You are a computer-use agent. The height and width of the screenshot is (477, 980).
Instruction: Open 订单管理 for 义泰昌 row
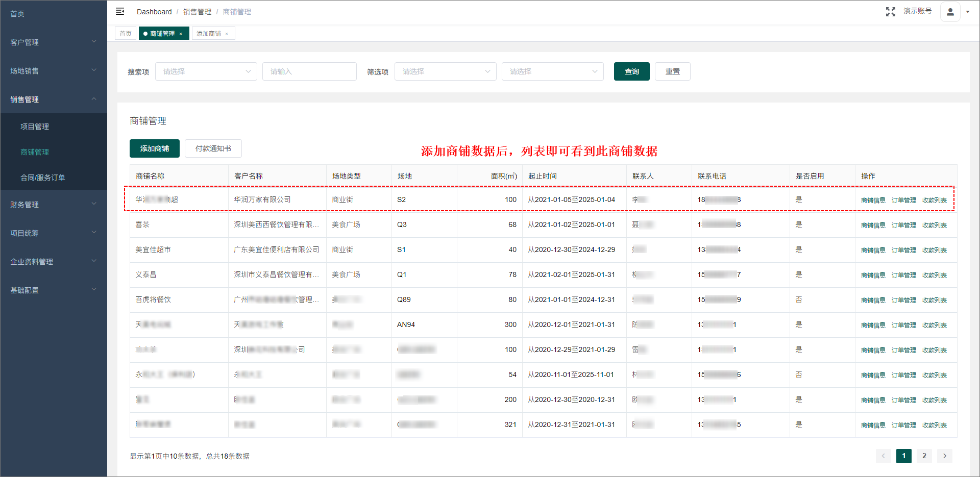(x=904, y=275)
